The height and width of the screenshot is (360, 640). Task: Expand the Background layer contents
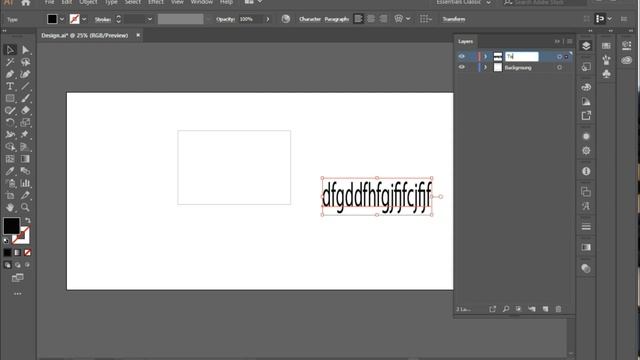(x=485, y=68)
